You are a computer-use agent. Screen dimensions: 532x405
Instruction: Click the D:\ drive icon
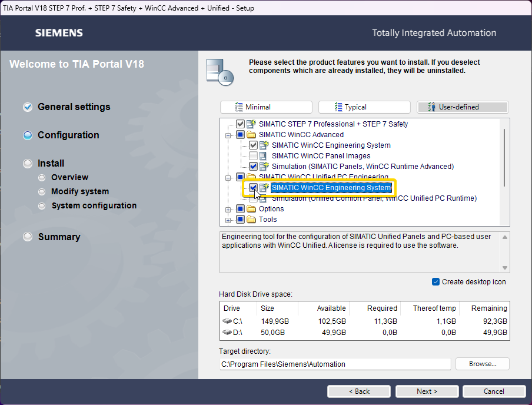coord(227,332)
